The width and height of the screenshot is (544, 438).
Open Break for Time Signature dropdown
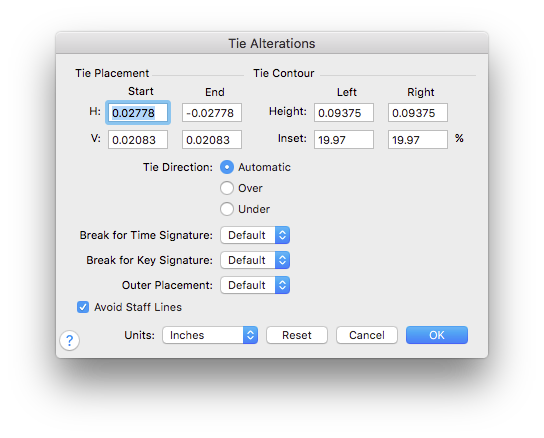pyautogui.click(x=255, y=235)
